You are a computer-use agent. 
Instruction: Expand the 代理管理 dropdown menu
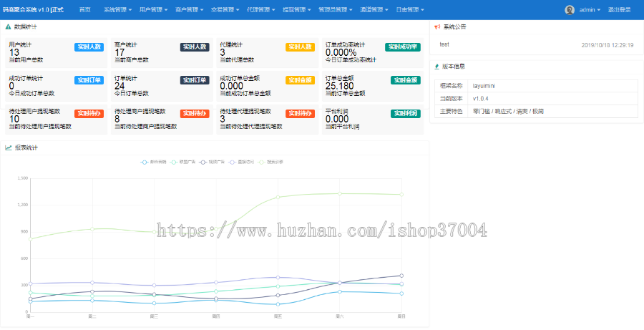(261, 10)
